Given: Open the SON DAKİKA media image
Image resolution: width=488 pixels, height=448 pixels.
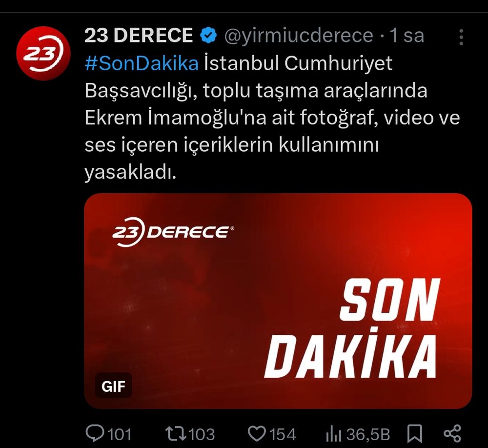Looking at the screenshot, I should pyautogui.click(x=278, y=301).
